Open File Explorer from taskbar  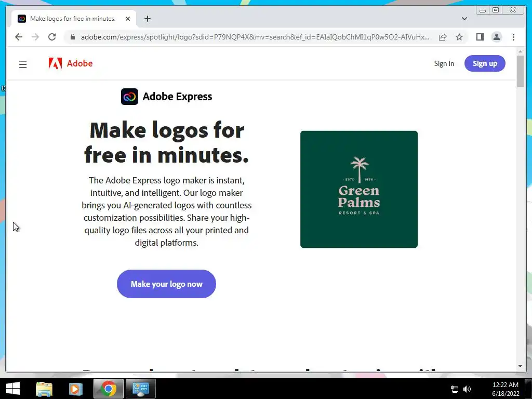[44, 389]
